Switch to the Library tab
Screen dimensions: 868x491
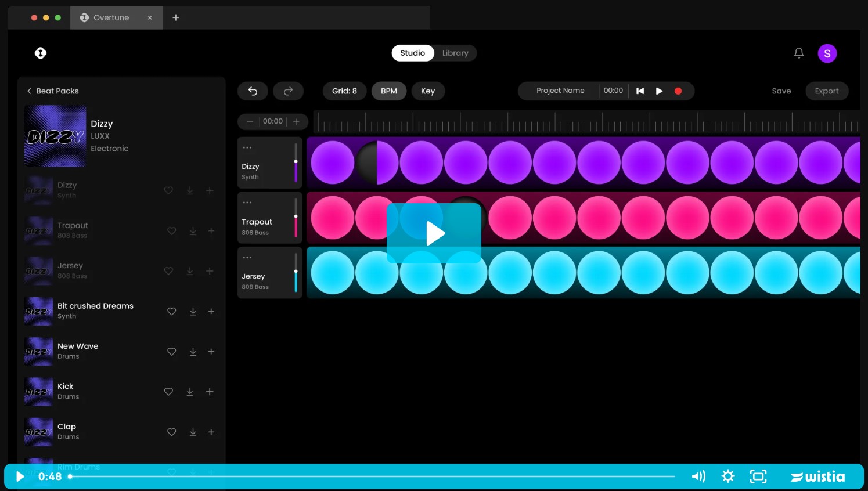tap(455, 53)
